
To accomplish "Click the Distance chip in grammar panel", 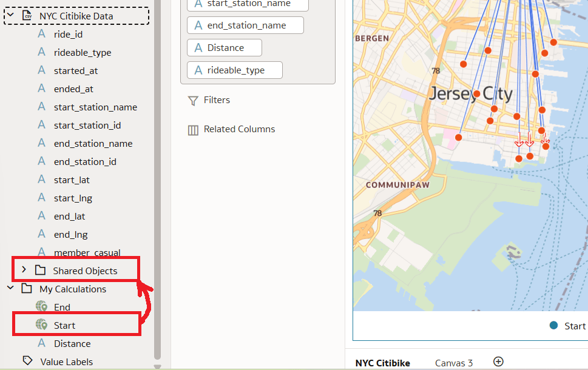I will [225, 47].
